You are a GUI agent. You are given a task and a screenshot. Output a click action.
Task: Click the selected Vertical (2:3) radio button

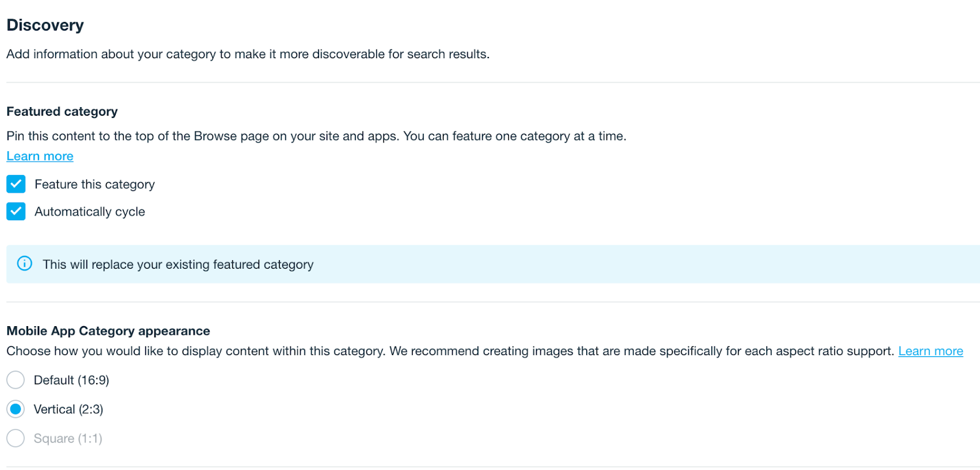(x=16, y=409)
